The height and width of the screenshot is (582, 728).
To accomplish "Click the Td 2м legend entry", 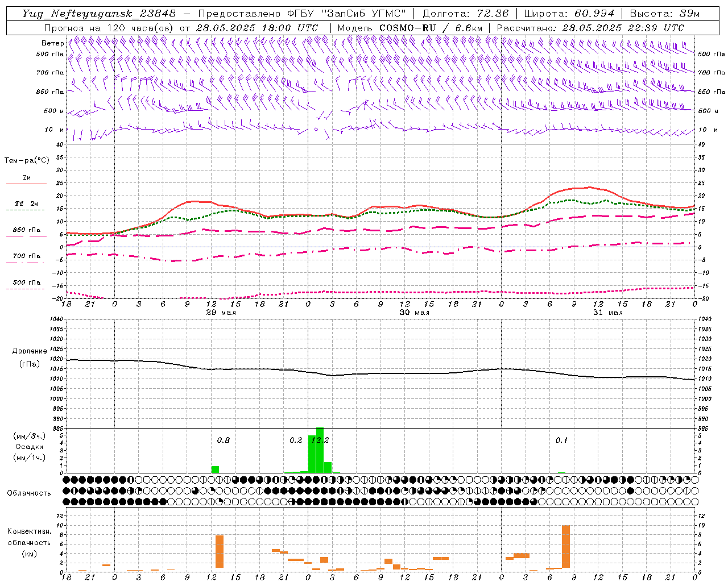I will [x=26, y=203].
